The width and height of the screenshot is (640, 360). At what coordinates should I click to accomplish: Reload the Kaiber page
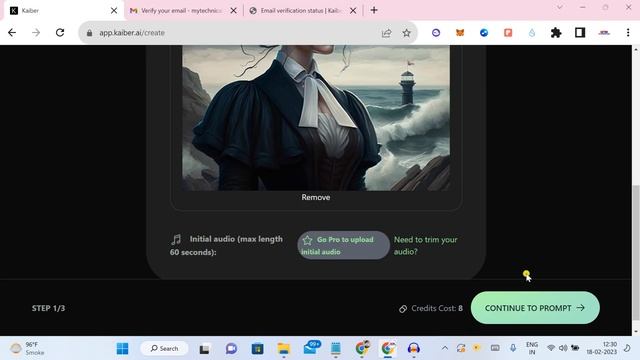coord(60,33)
